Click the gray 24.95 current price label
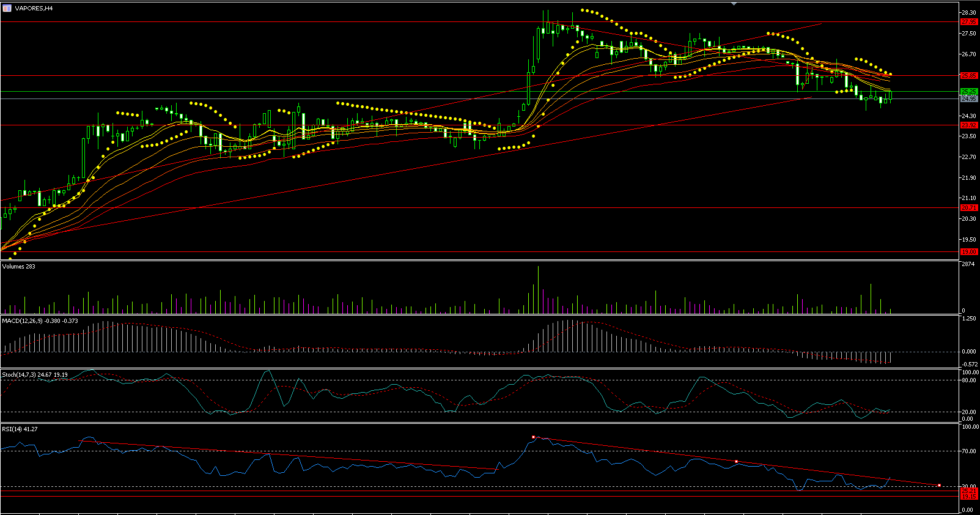Viewport: 980px width, 515px height. [x=969, y=98]
